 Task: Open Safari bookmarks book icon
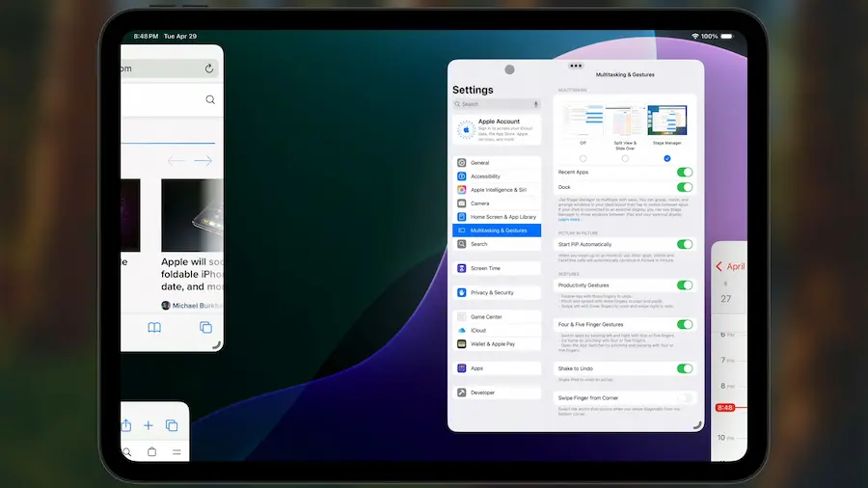[x=154, y=328]
